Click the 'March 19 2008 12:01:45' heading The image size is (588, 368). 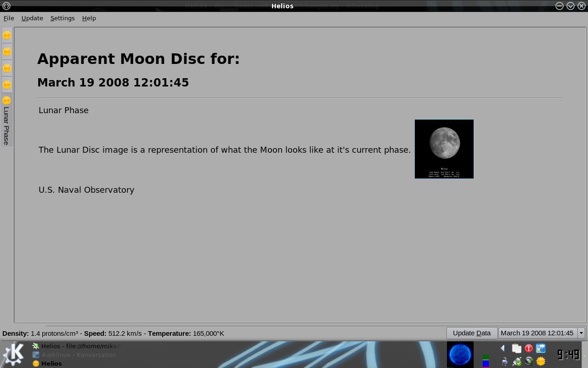coord(113,83)
